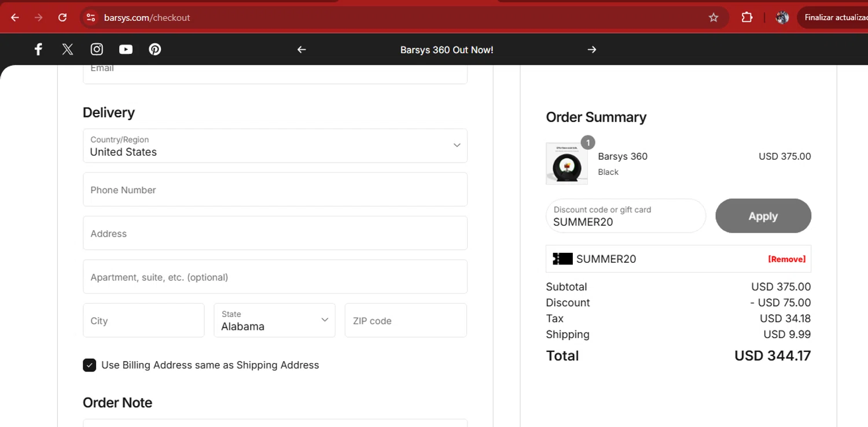Viewport: 868px width, 427px height.
Task: Focus the Apartment, suite, etc. field
Action: click(x=275, y=277)
